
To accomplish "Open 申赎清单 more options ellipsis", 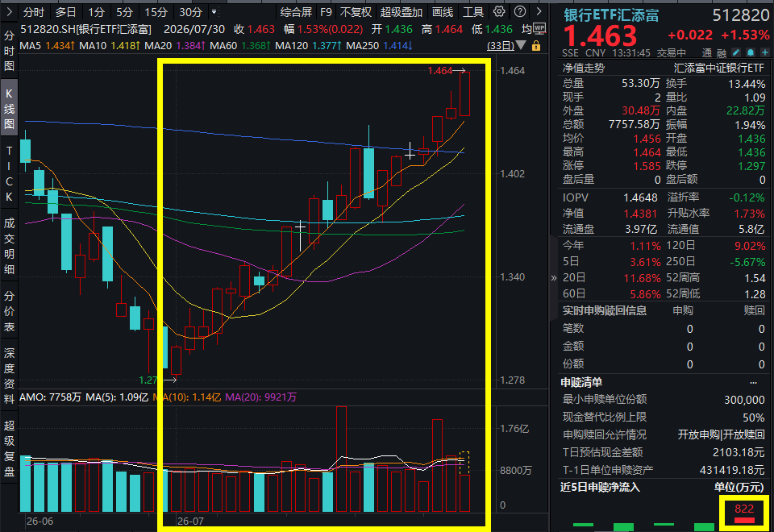I will [753, 382].
